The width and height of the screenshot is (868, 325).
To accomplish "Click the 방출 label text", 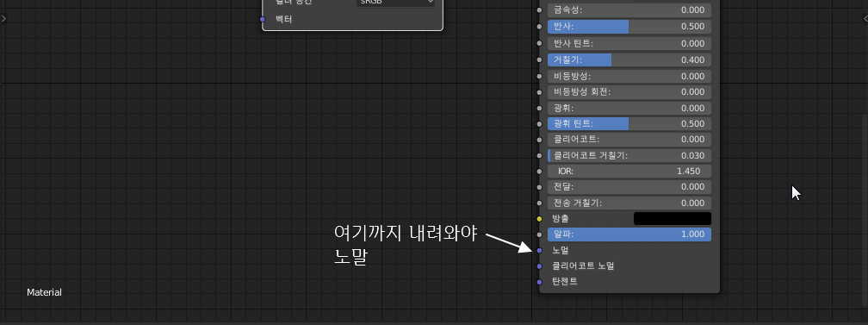I will click(x=561, y=218).
